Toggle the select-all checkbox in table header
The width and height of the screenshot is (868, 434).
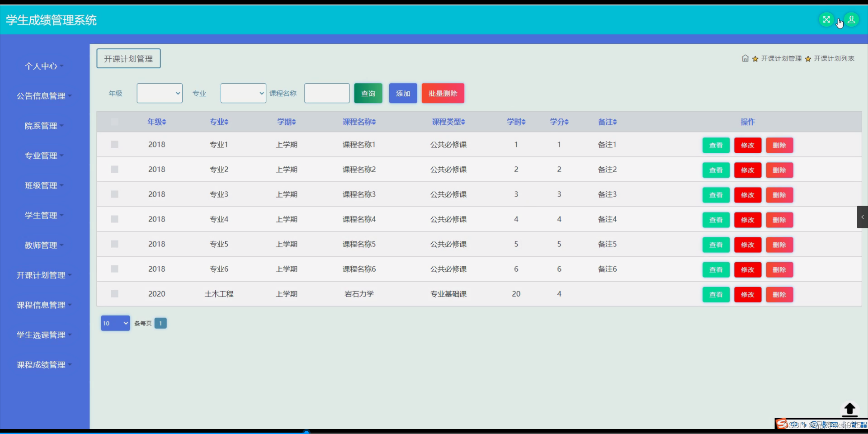click(x=114, y=122)
